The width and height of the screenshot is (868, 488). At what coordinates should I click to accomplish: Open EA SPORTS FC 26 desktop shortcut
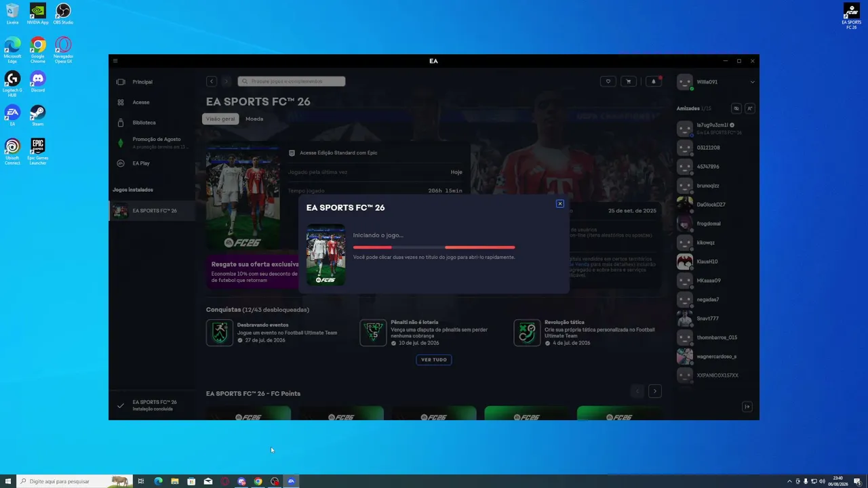(x=852, y=16)
